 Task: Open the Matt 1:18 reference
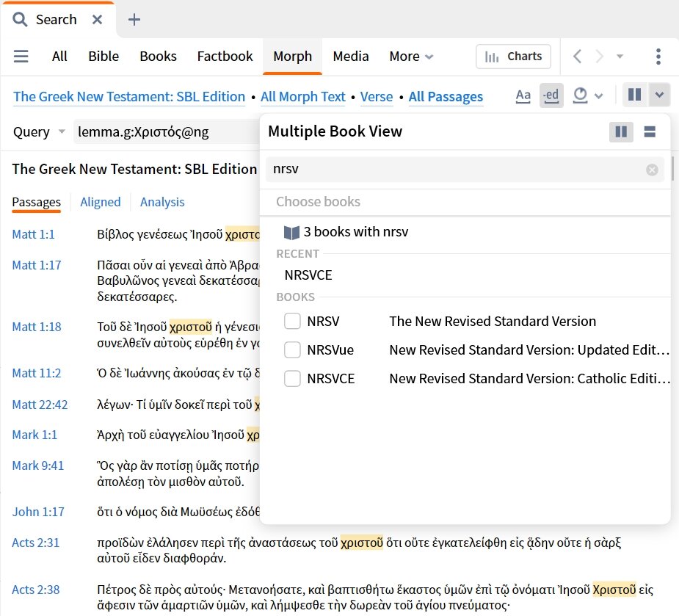tap(37, 327)
